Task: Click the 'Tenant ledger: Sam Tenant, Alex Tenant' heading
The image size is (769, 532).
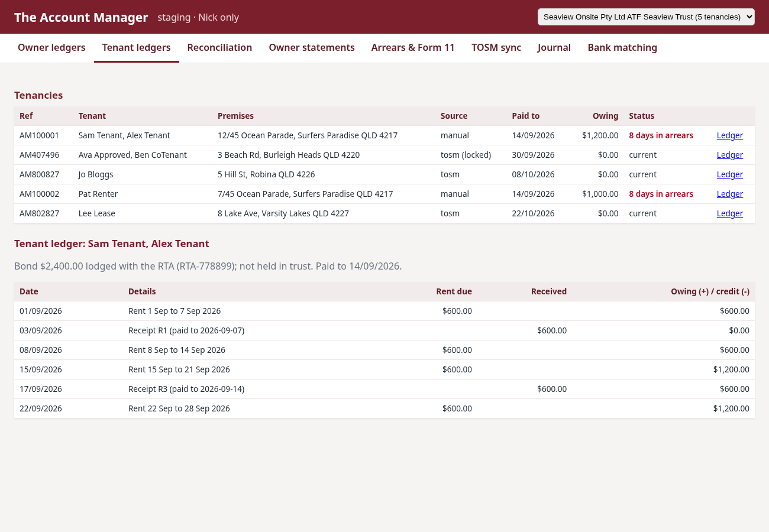Action: [x=112, y=244]
